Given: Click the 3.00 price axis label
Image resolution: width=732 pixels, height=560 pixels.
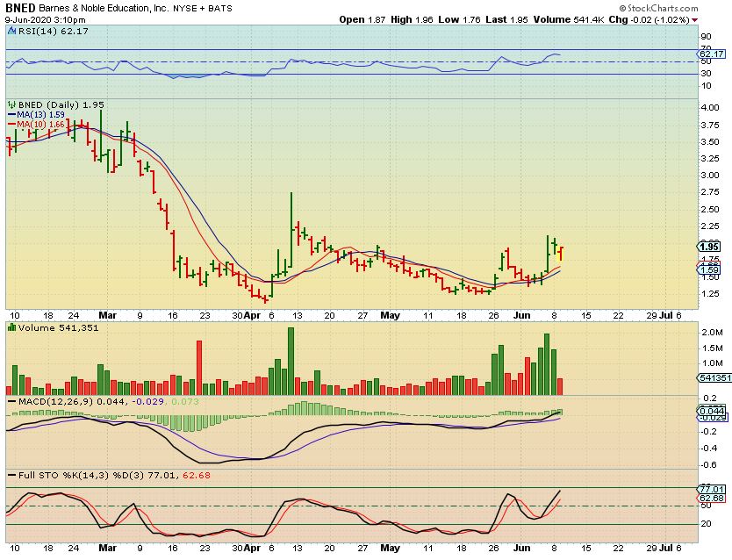Looking at the screenshot, I should (x=709, y=176).
